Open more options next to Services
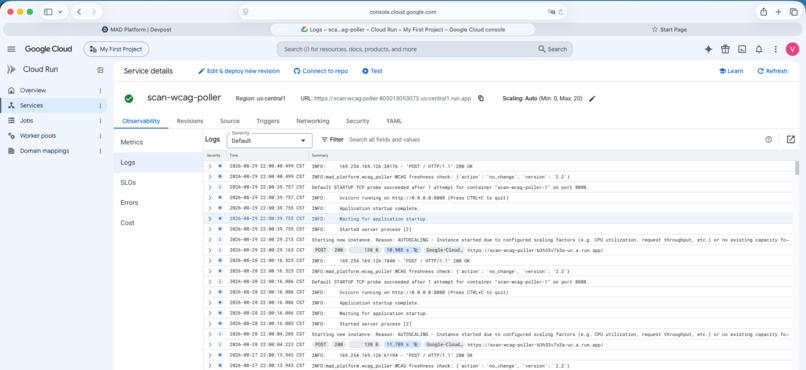This screenshot has height=370, width=806. point(100,106)
